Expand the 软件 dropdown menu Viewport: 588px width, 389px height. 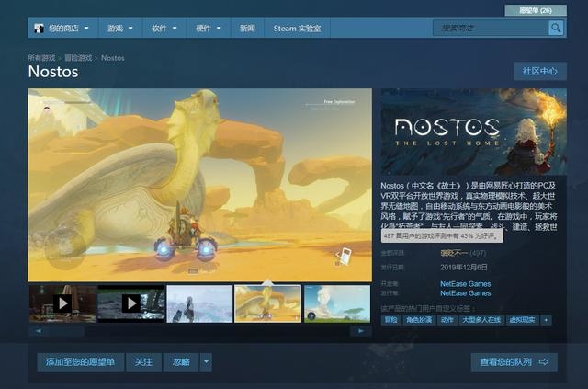[x=175, y=29]
